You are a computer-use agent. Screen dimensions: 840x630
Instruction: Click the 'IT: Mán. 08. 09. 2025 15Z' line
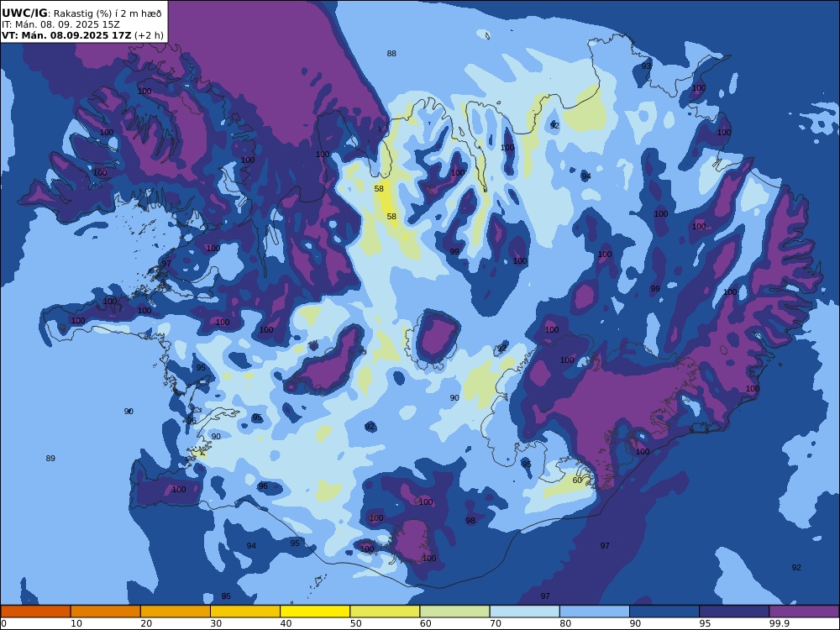[60, 24]
